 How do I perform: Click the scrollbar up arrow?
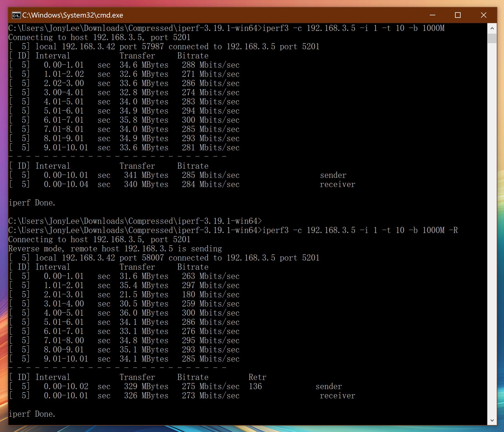(492, 28)
